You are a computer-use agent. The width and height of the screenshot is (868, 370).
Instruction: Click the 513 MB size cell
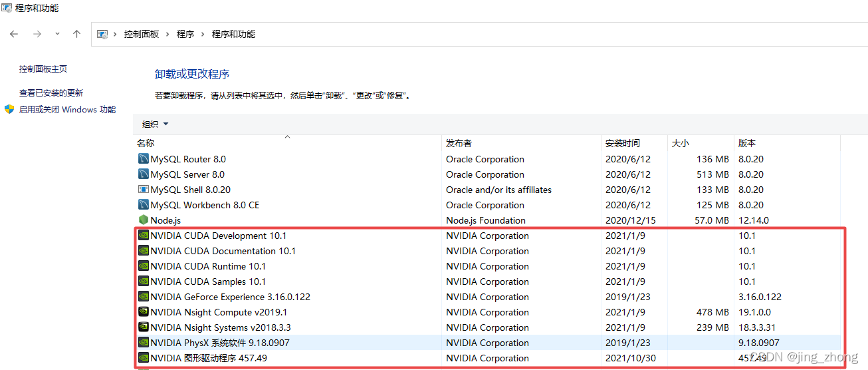pos(712,174)
